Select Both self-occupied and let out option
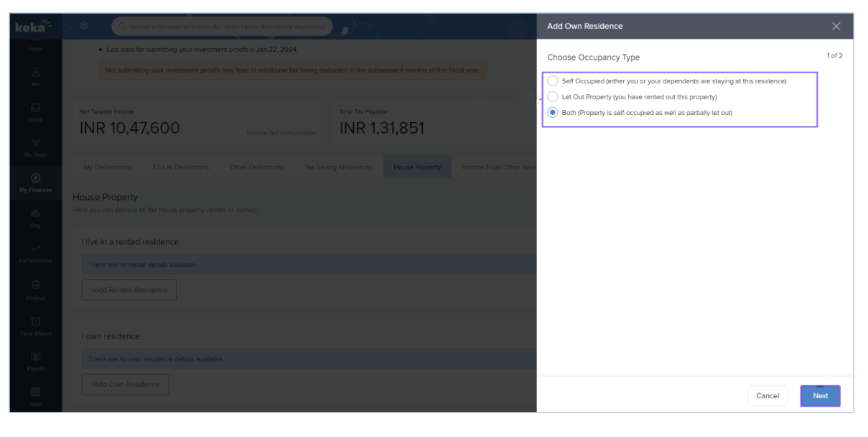This screenshot has width=868, height=437. pyautogui.click(x=552, y=113)
